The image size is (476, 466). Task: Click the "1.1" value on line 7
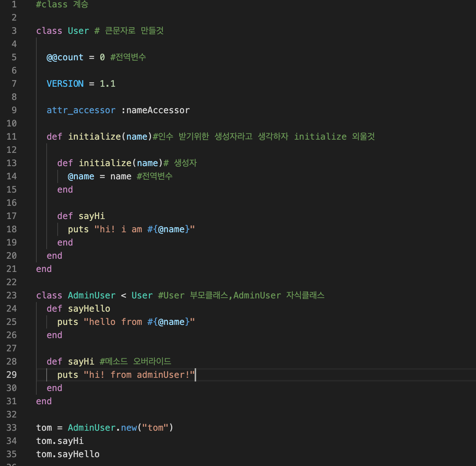[108, 84]
